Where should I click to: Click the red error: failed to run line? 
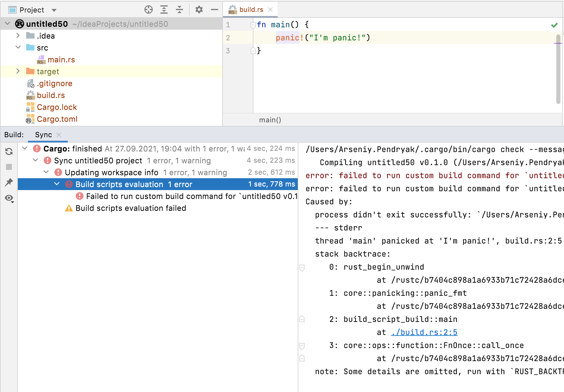434,176
